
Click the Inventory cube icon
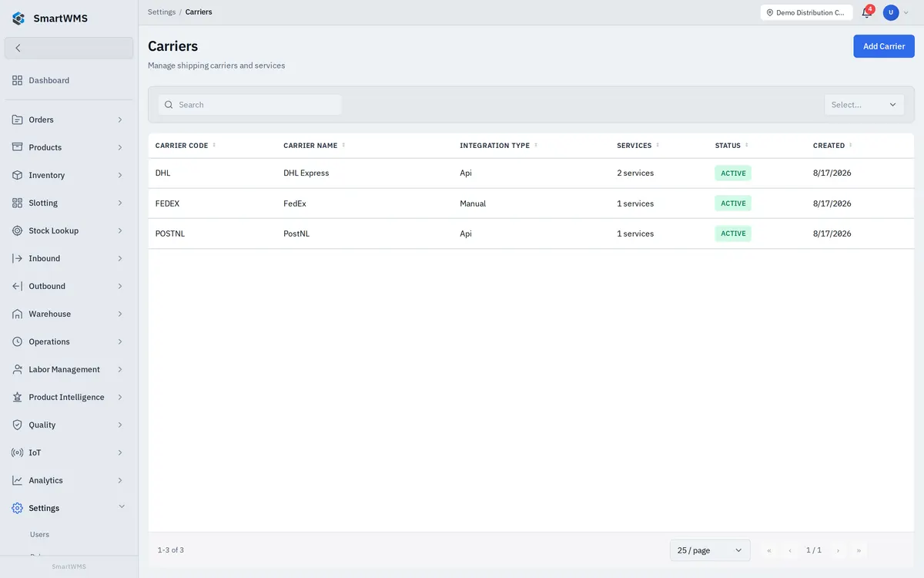[x=17, y=175]
